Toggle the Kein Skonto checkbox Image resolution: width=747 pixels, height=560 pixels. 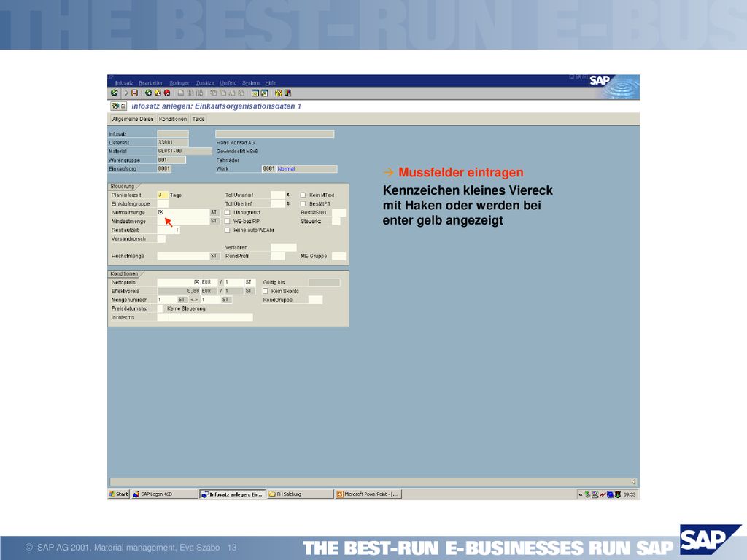pyautogui.click(x=266, y=291)
